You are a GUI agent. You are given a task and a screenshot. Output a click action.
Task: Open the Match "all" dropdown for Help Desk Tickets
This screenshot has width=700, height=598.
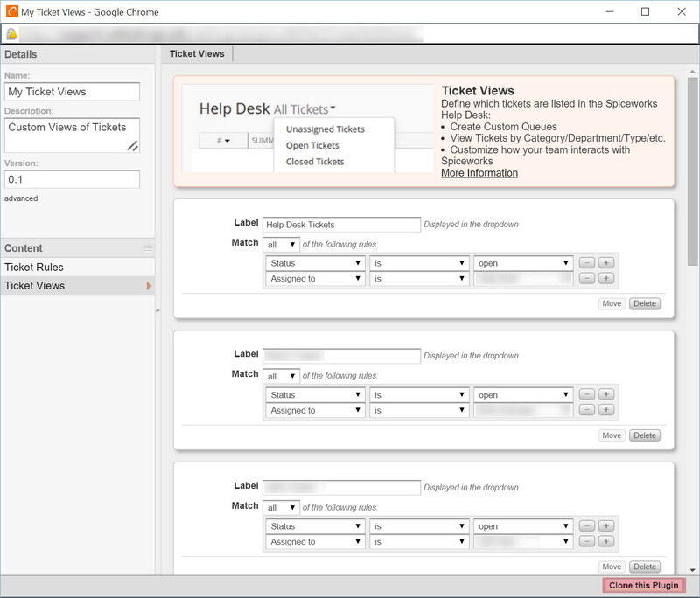tap(281, 243)
